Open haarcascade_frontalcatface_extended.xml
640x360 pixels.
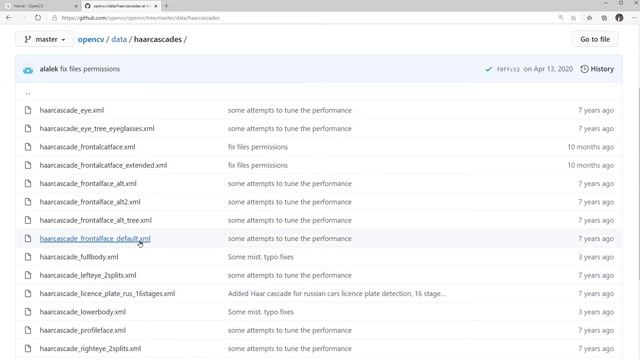point(103,165)
